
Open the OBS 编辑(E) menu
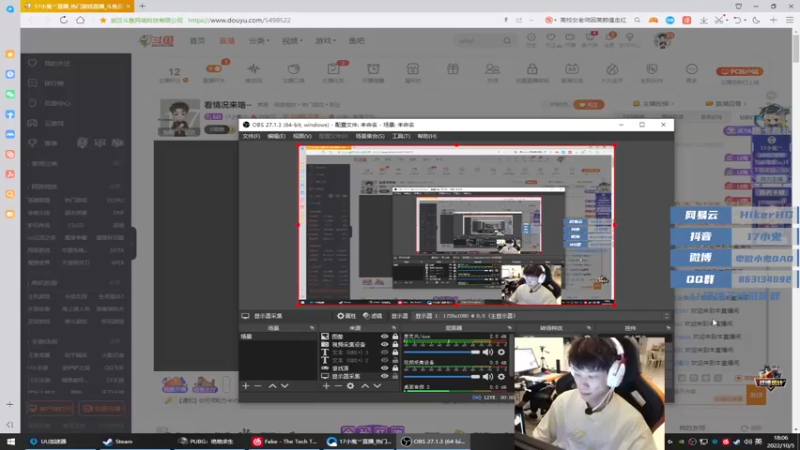[x=276, y=136]
